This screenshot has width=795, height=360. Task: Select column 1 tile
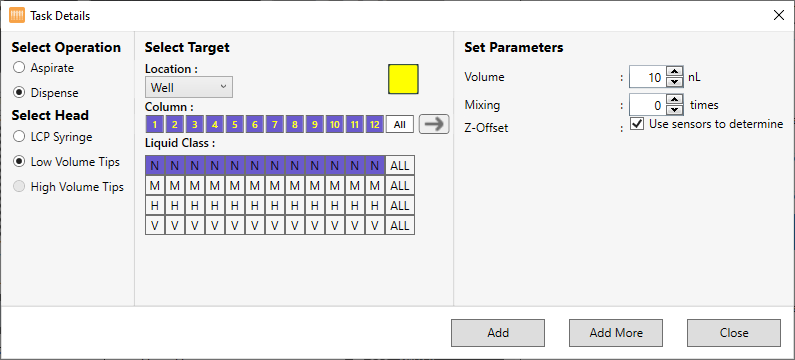pos(155,124)
